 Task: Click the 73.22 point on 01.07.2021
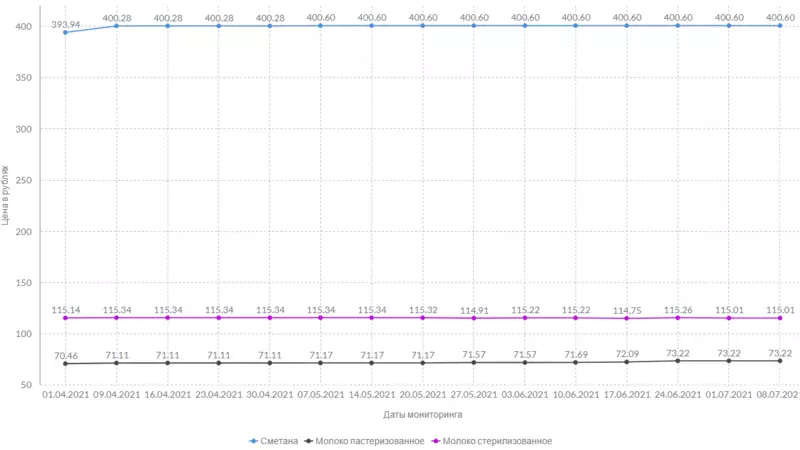click(729, 361)
